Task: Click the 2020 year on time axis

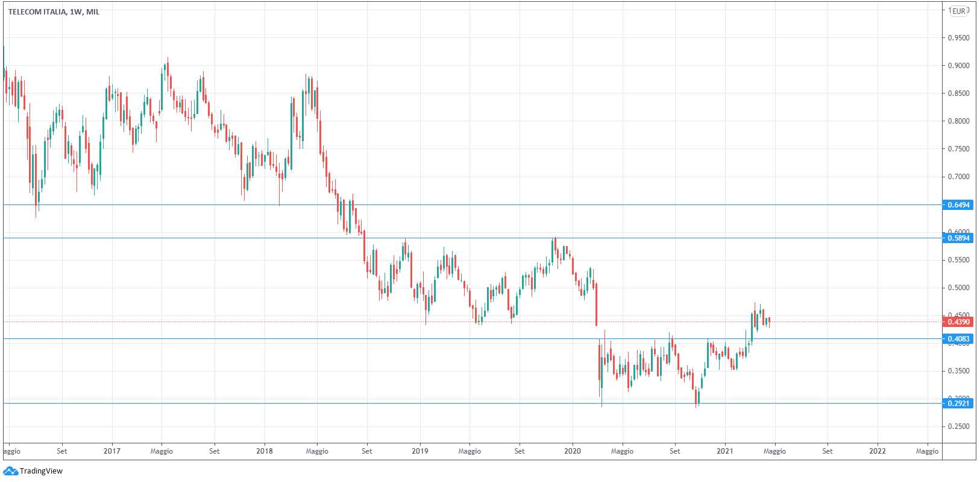Action: (x=572, y=451)
